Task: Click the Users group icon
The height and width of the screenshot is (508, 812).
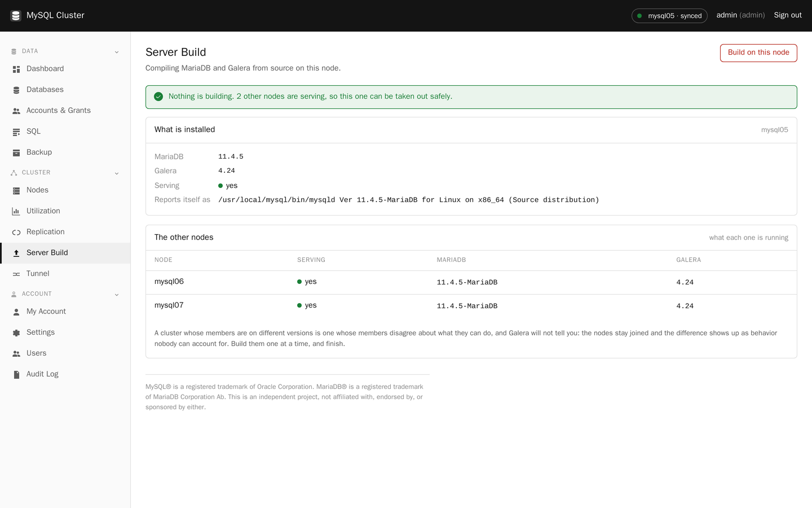Action: 16,353
